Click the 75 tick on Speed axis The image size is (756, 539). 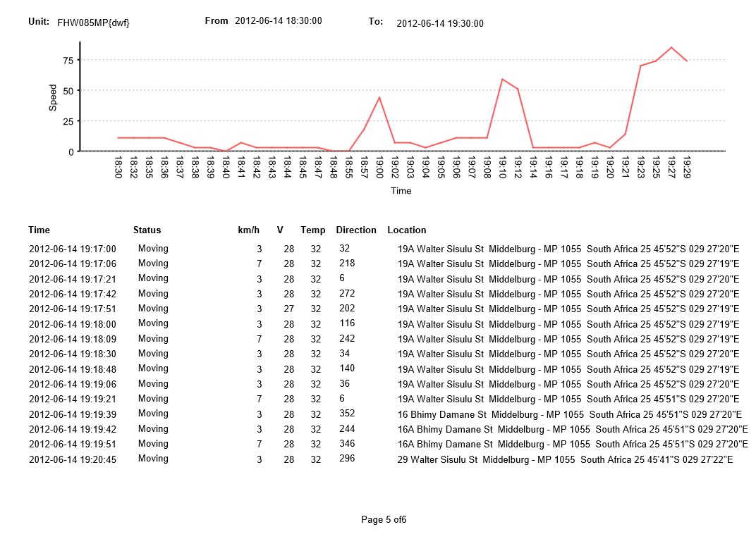[x=68, y=60]
